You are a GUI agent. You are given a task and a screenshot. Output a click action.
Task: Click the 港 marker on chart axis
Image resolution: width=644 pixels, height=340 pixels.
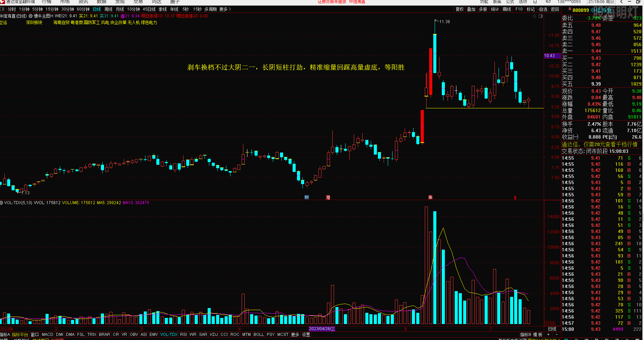coord(328,197)
